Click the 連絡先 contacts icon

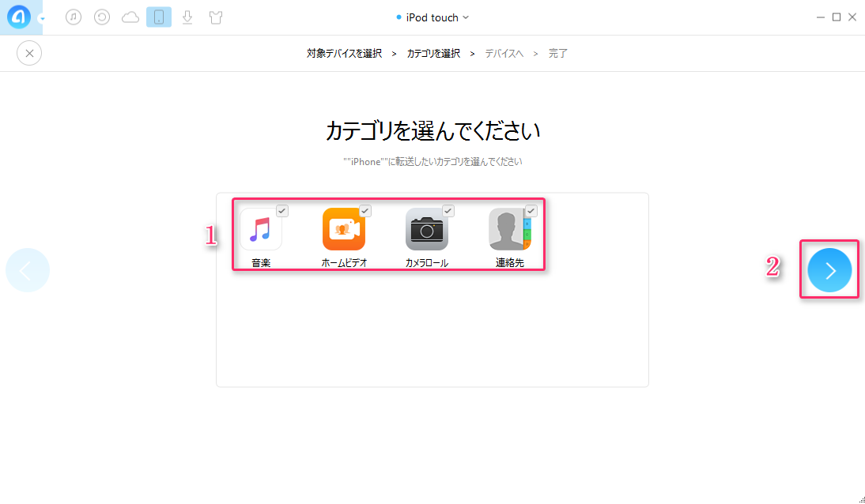tap(510, 229)
